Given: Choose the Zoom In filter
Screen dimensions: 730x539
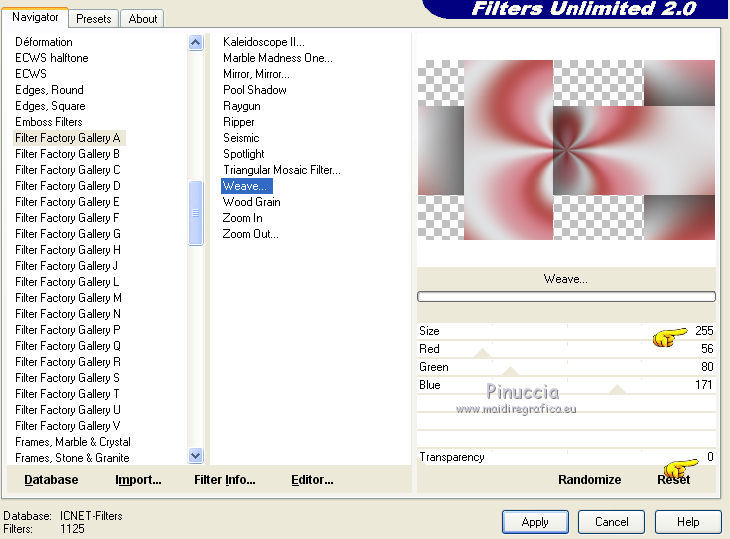Looking at the screenshot, I should click(x=243, y=217).
